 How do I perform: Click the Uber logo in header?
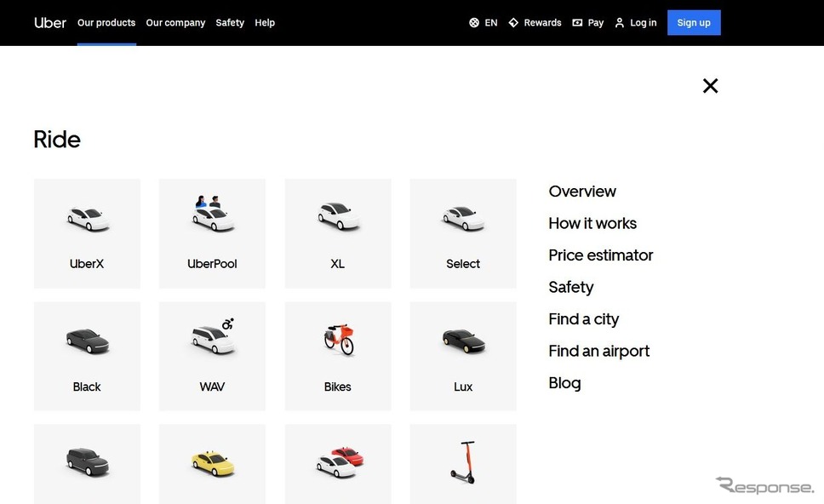click(x=50, y=23)
